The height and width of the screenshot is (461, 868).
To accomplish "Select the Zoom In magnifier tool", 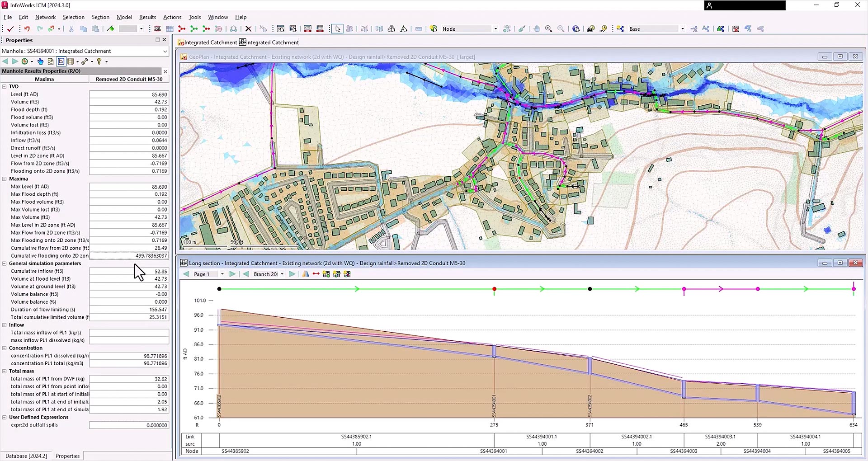I will click(549, 28).
